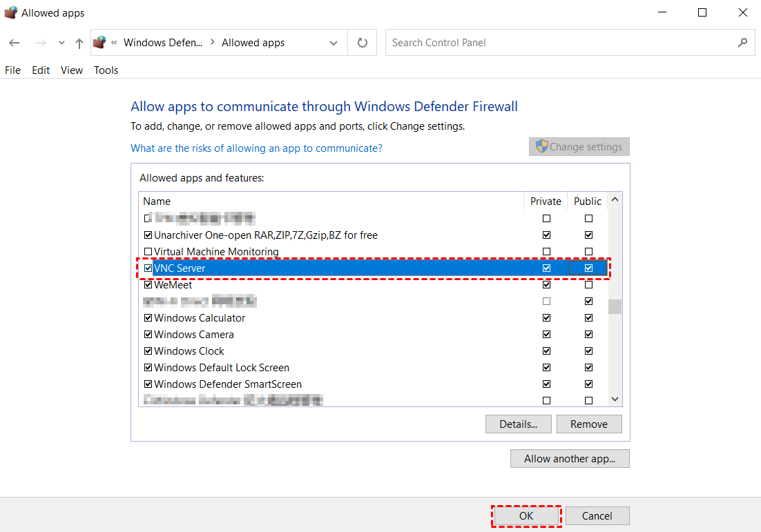Toggle Virtual Machine Monitoring Private checkbox

[546, 252]
